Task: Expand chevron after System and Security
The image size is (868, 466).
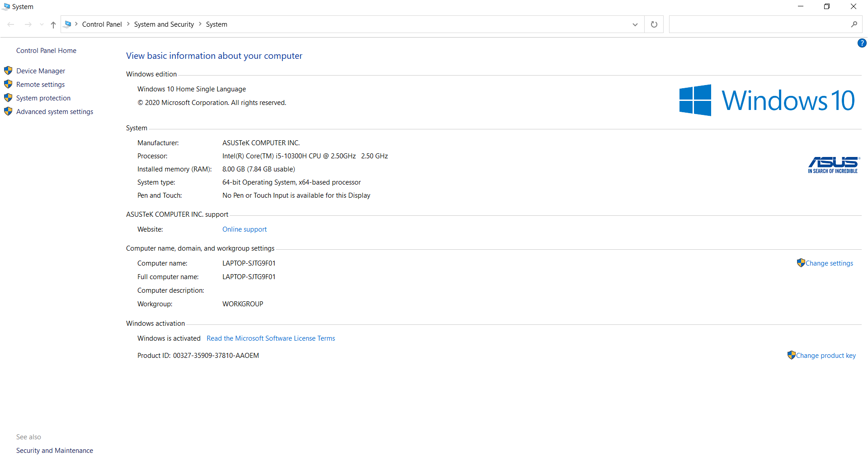Action: point(200,24)
